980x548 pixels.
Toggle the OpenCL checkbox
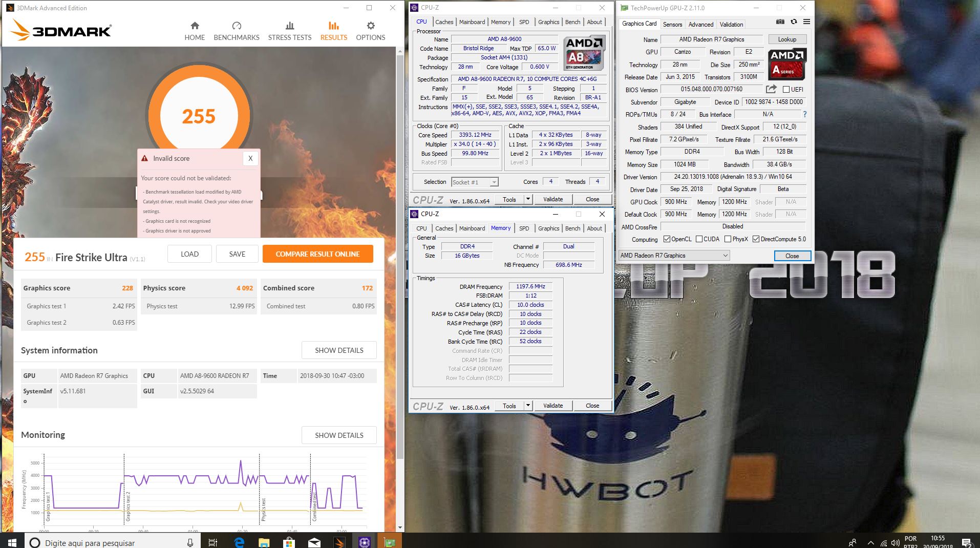click(667, 239)
